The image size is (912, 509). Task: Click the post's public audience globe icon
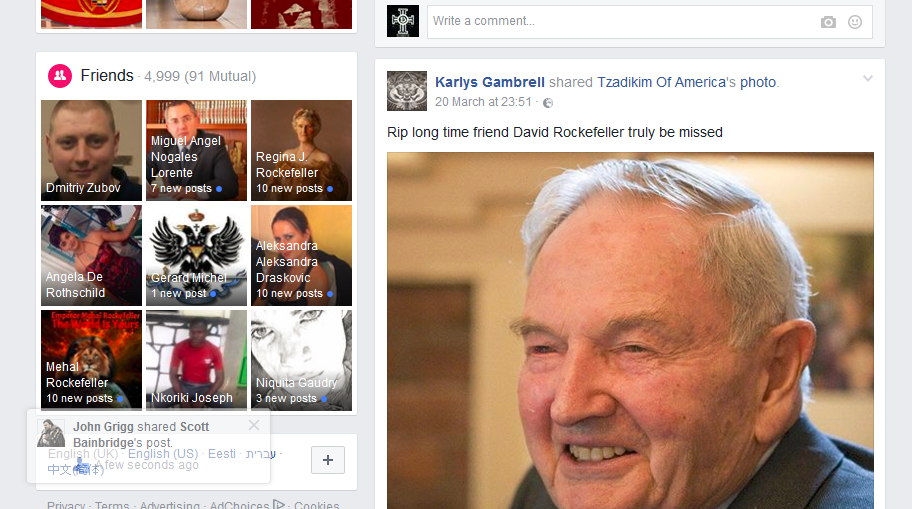(548, 103)
